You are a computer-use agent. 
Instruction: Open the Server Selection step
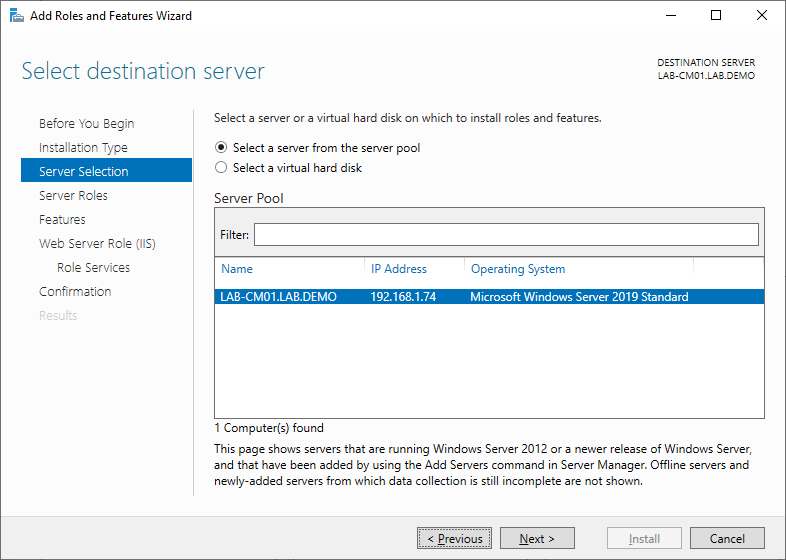pos(84,172)
